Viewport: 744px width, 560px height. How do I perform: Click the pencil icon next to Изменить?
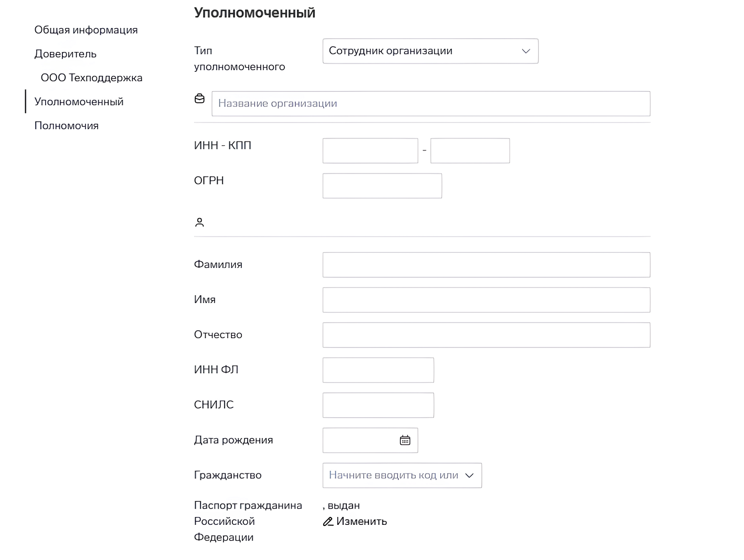coord(328,522)
